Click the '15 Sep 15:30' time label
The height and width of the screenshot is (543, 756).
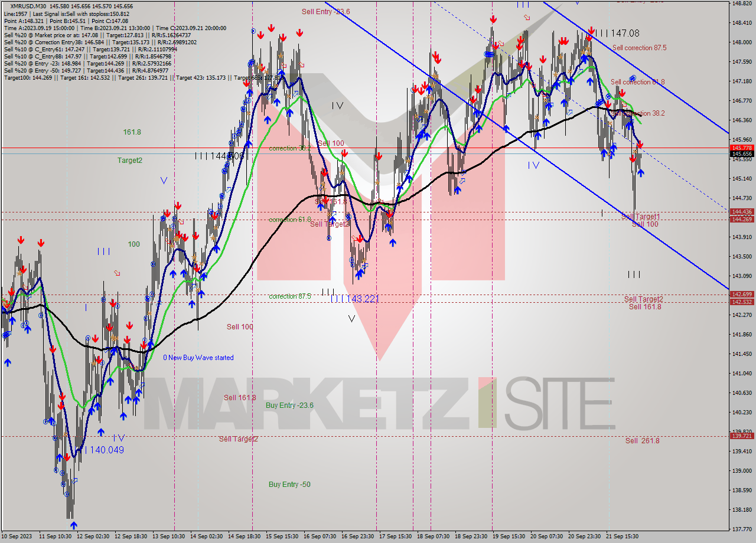click(x=282, y=537)
